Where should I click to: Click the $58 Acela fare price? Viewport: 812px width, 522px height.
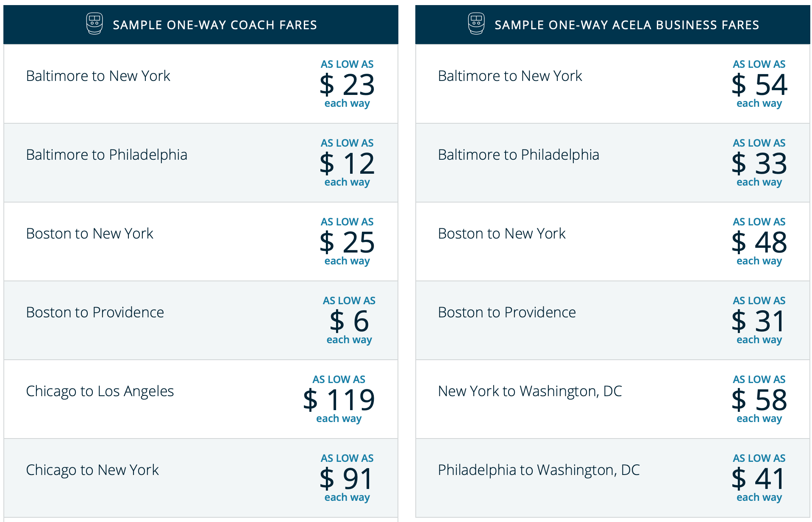click(759, 400)
